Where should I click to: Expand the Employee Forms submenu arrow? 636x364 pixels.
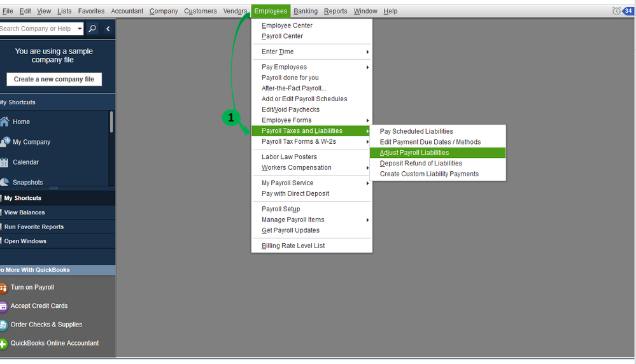pos(367,120)
